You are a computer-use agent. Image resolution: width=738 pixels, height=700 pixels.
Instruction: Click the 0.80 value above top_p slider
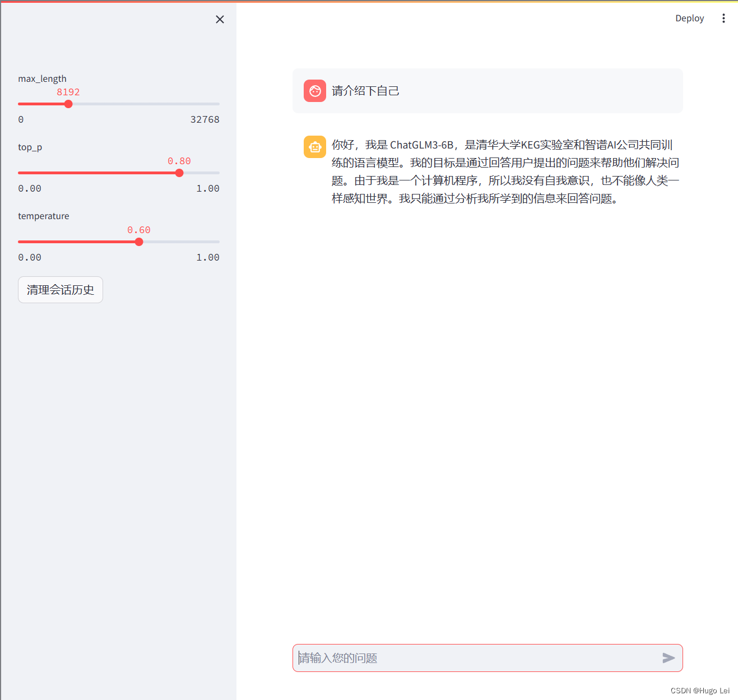(x=179, y=161)
